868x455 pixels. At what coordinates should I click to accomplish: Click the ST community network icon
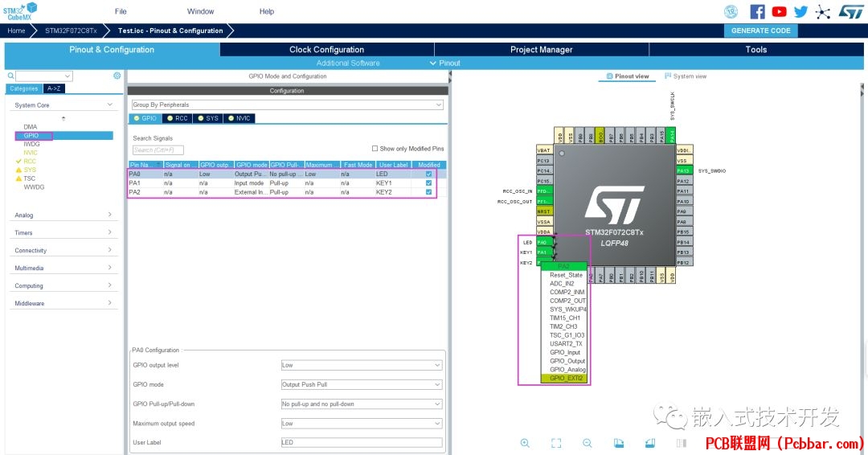coord(823,12)
